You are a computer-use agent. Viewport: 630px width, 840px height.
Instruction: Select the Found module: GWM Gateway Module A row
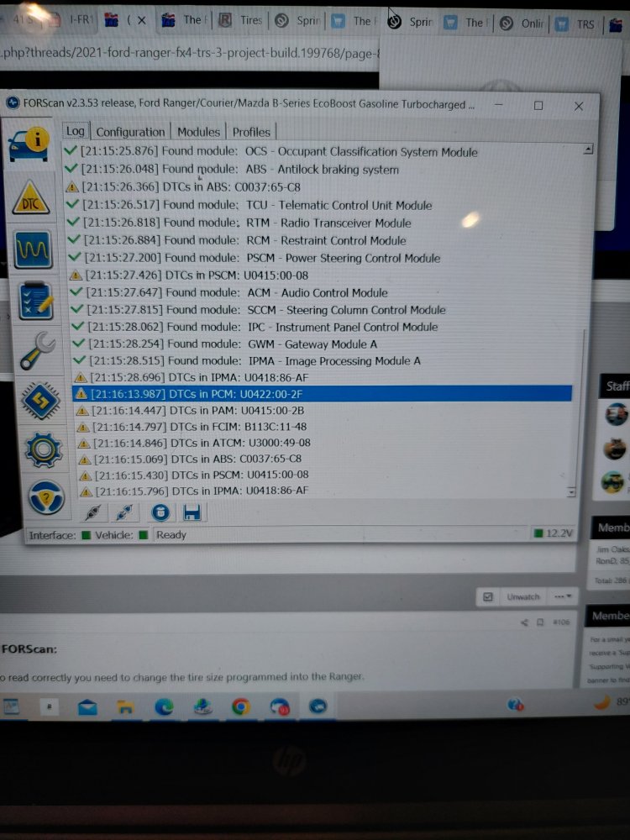(x=225, y=344)
